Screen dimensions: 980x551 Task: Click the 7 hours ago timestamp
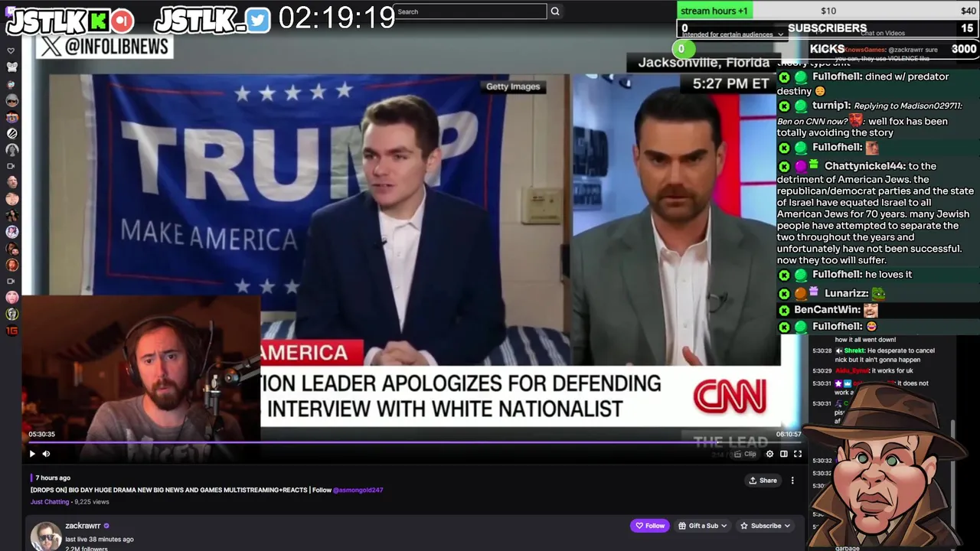click(x=53, y=478)
